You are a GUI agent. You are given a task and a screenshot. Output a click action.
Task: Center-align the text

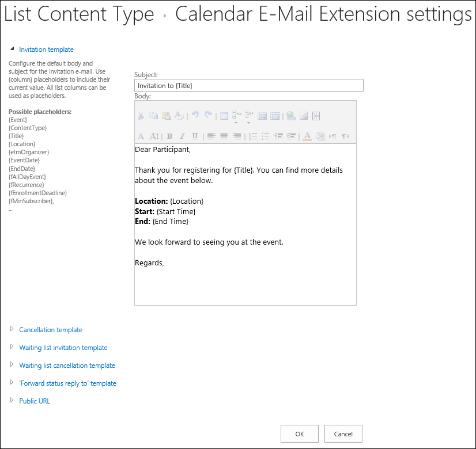(x=224, y=136)
